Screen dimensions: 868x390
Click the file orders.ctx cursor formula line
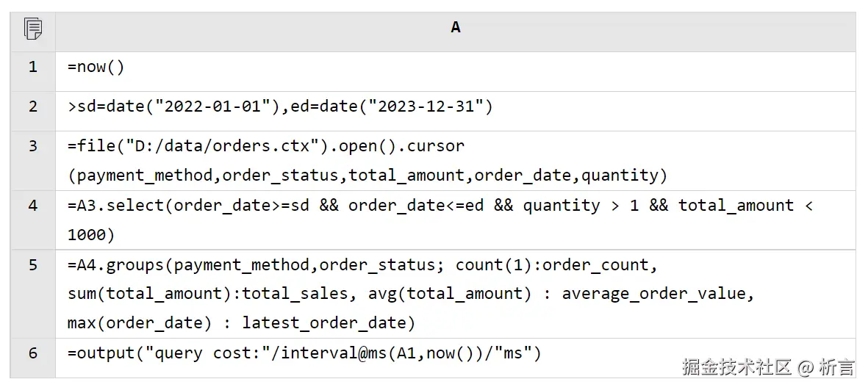(x=266, y=146)
